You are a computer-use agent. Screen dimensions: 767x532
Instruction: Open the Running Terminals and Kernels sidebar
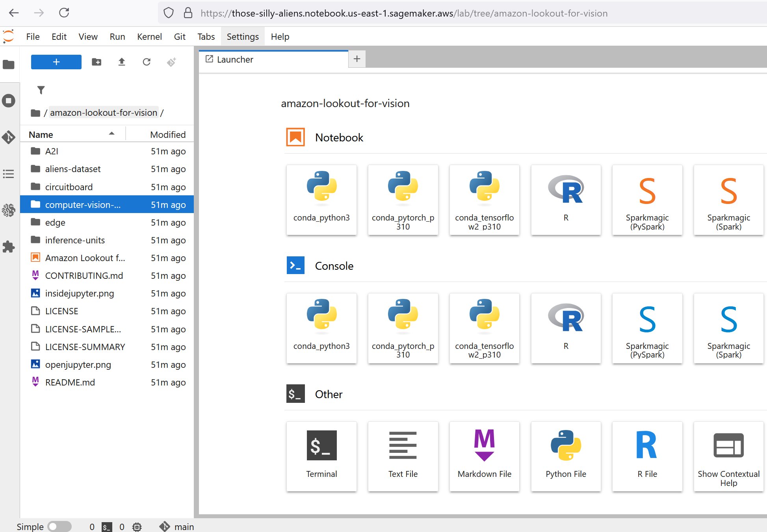pos(9,101)
